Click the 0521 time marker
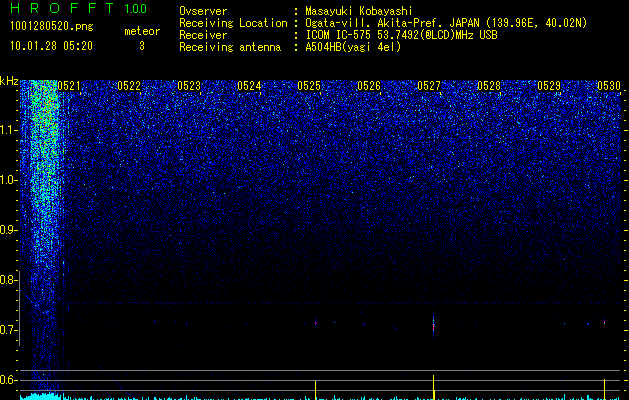Screen dimensions: 629x400 [69, 85]
